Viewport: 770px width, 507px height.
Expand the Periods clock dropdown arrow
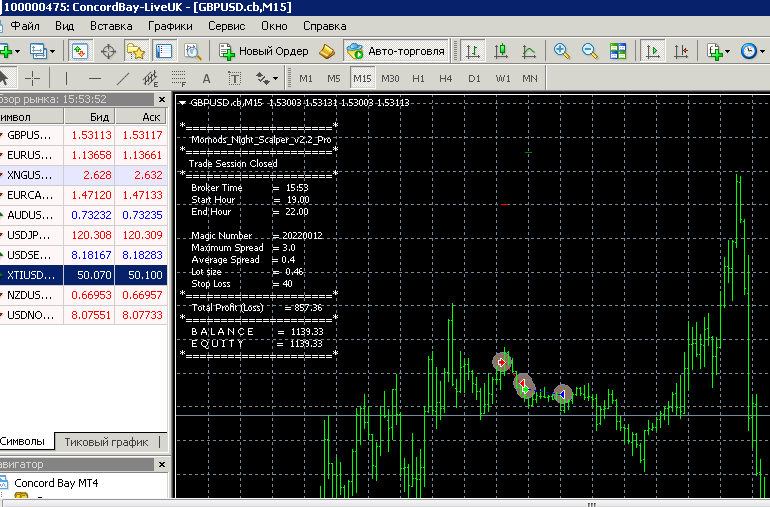pyautogui.click(x=762, y=52)
